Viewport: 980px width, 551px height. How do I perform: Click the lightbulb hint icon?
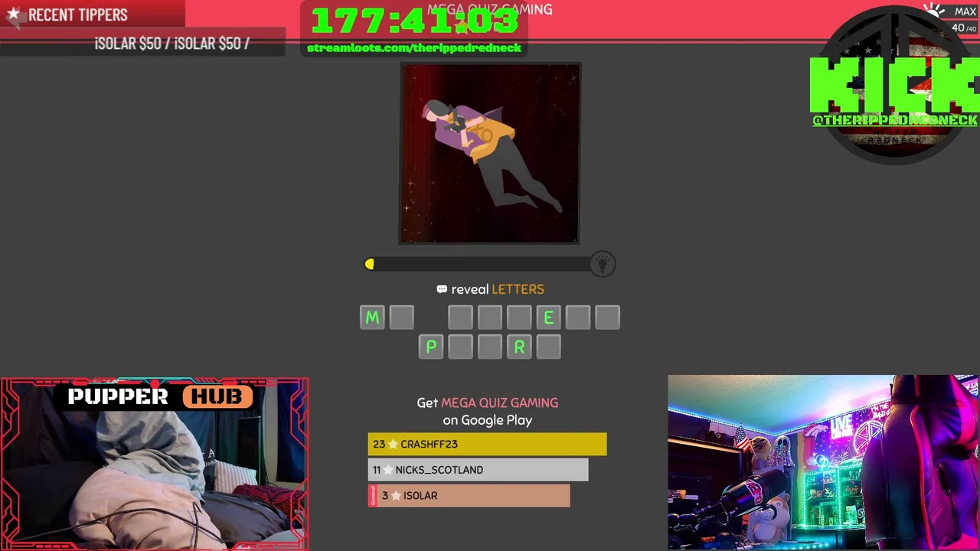[x=603, y=264]
